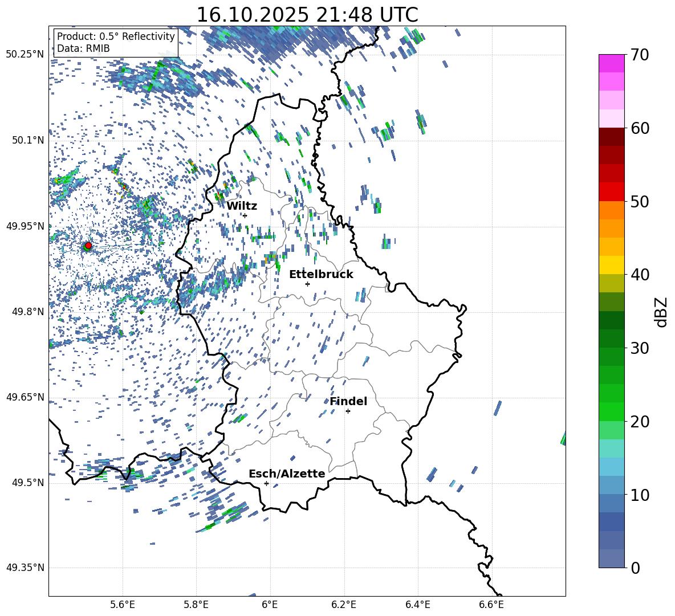The height and width of the screenshot is (616, 675).
Task: Click the colorbar tick label 0
Action: point(635,568)
